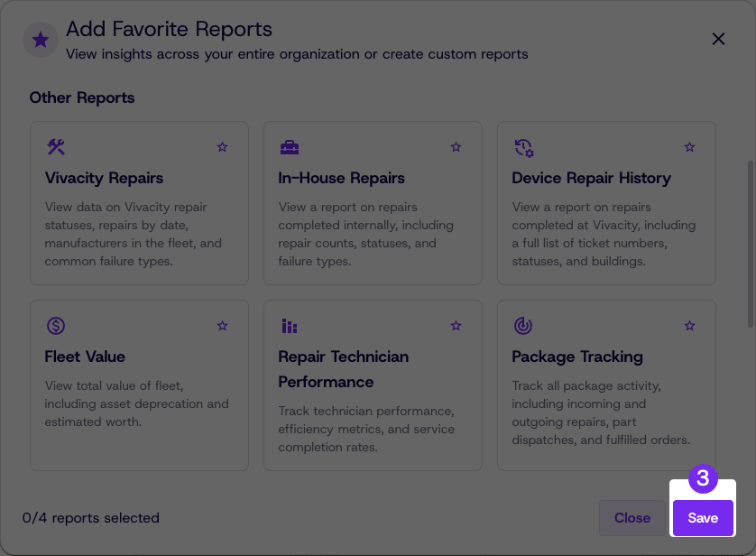
Task: Click the technician performance description text
Action: tap(366, 429)
